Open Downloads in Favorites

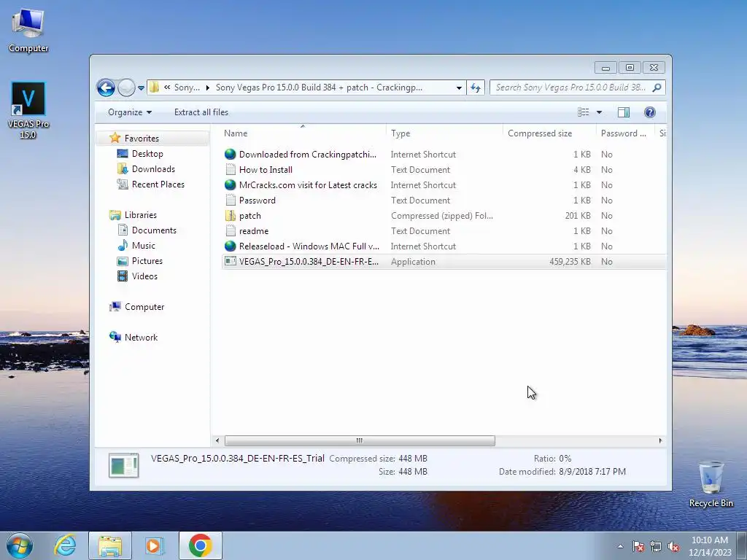tap(153, 169)
